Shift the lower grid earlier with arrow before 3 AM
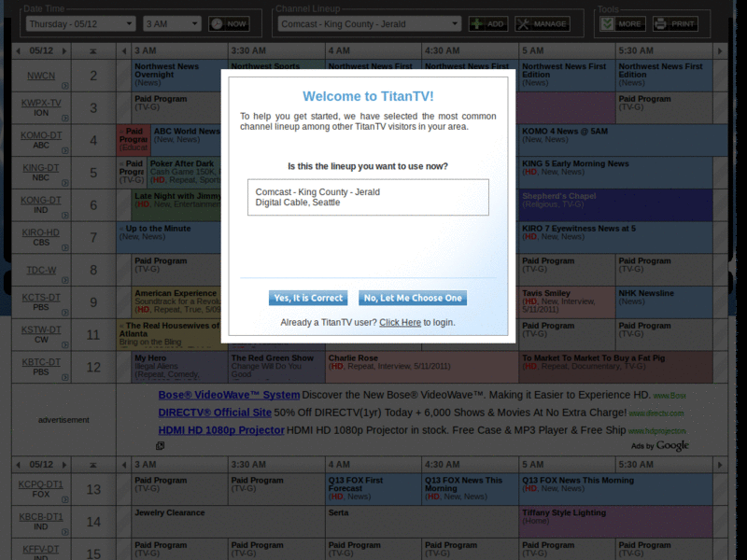747x560 pixels. pos(124,465)
